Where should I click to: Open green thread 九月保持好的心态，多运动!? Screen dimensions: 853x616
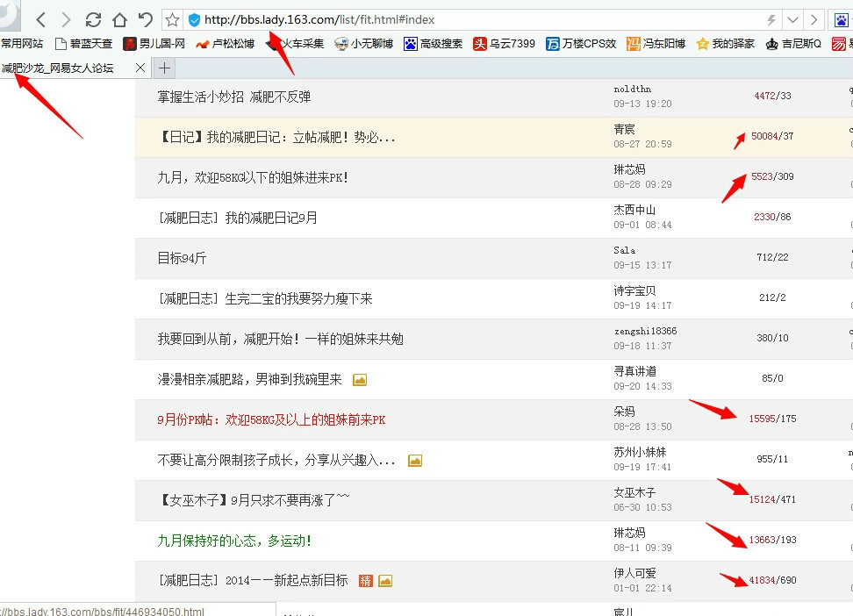(234, 541)
